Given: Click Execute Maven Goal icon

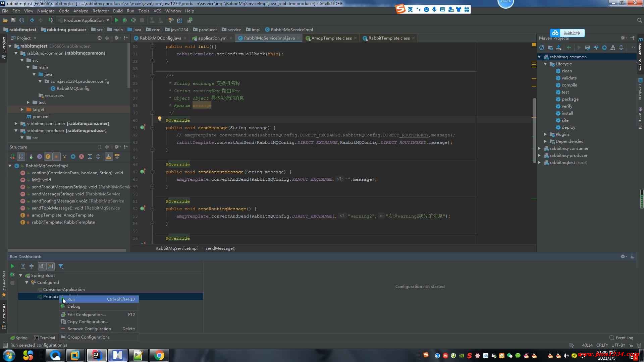Looking at the screenshot, I should 588,48.
